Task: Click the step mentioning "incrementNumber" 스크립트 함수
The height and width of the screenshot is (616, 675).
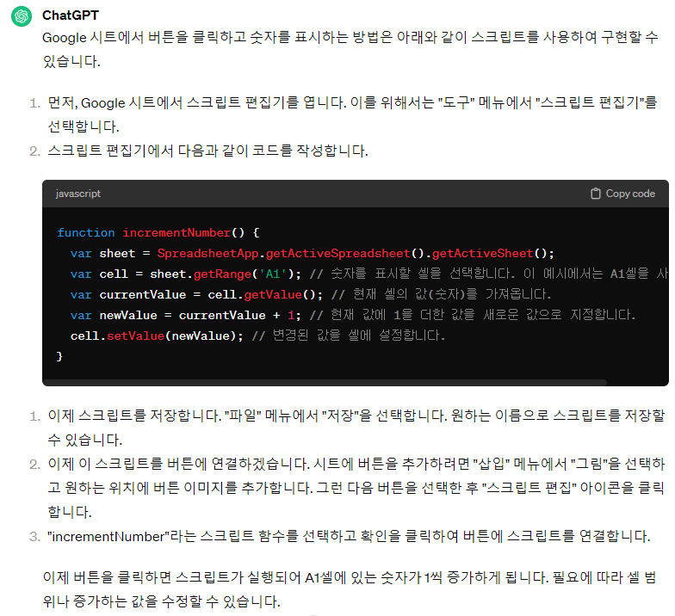Action: coord(349,537)
